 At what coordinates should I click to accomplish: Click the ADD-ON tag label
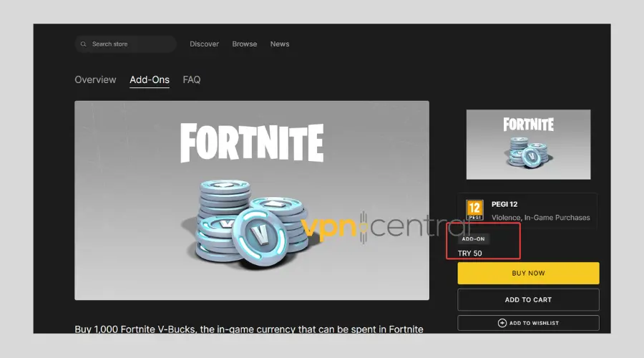473,239
